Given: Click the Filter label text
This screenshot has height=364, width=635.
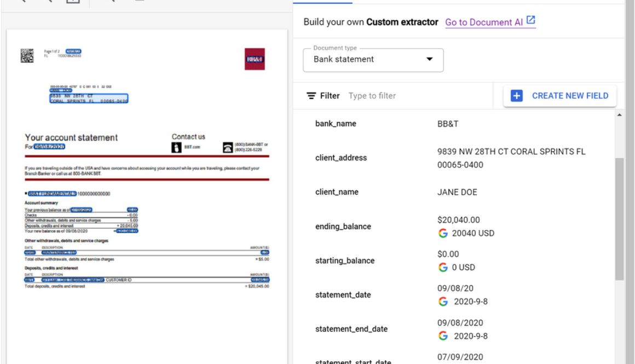Looking at the screenshot, I should [x=330, y=96].
